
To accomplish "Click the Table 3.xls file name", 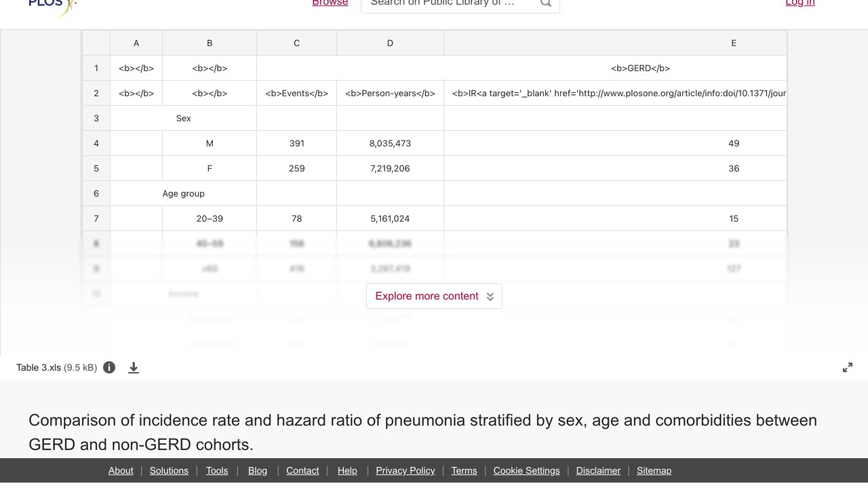I will point(39,367).
